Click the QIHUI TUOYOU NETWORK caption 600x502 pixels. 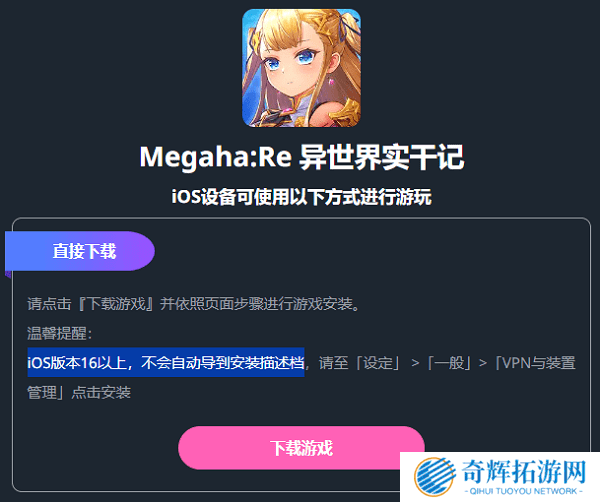click(523, 491)
